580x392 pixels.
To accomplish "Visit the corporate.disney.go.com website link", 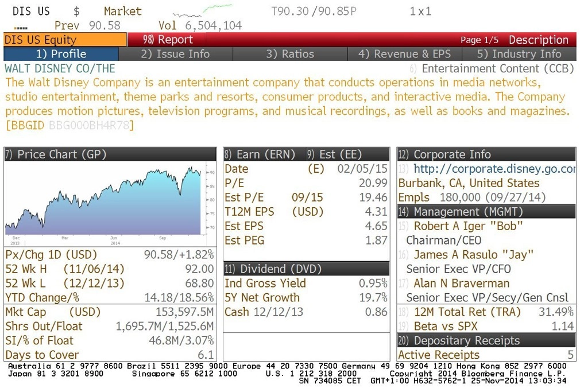I will point(494,169).
